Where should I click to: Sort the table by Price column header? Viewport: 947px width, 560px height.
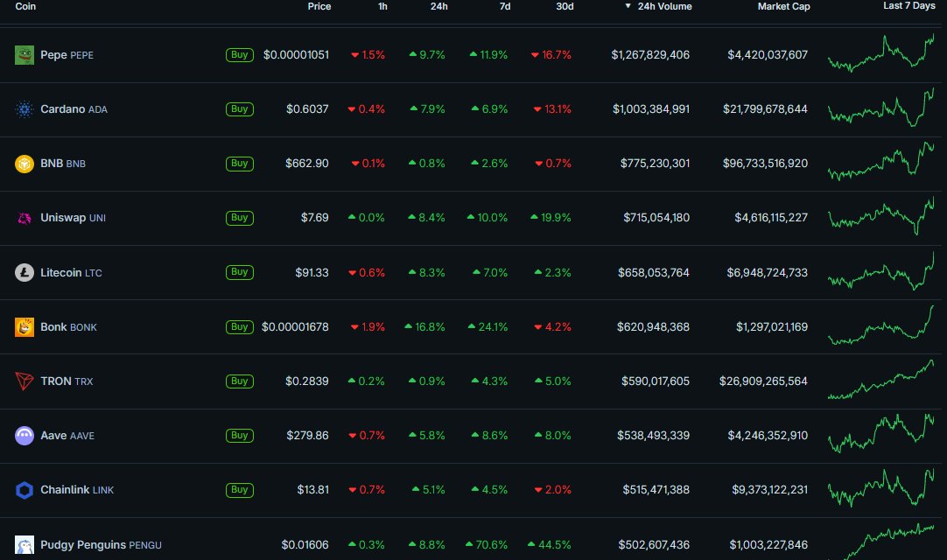click(319, 6)
